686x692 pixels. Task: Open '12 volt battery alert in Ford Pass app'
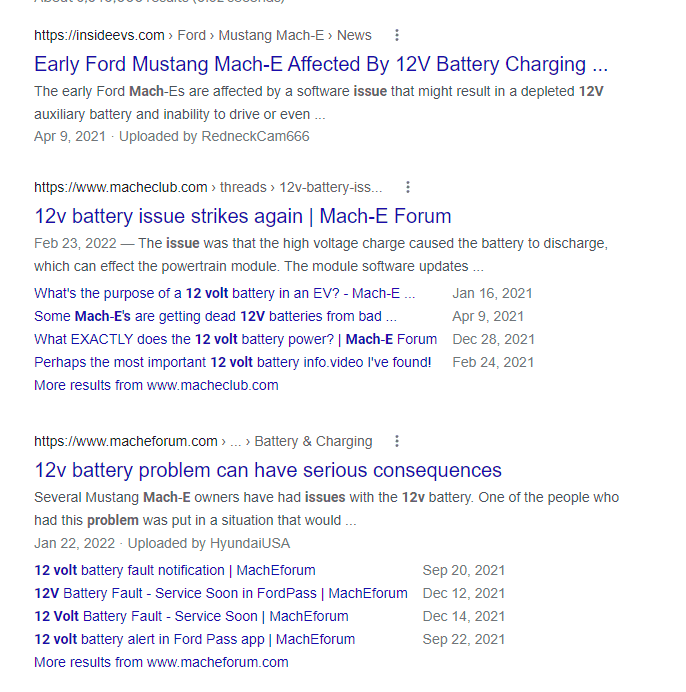[x=195, y=639]
